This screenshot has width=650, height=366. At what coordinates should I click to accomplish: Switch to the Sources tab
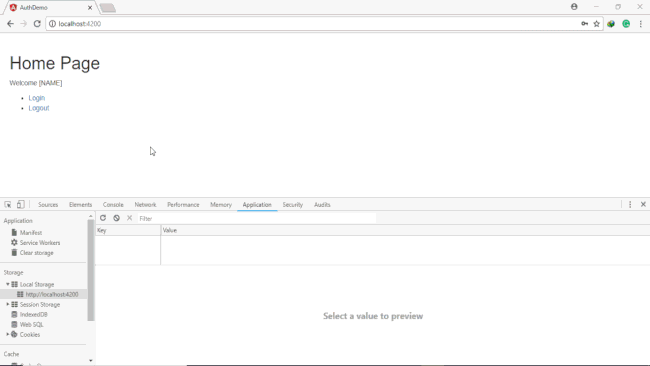(48, 205)
